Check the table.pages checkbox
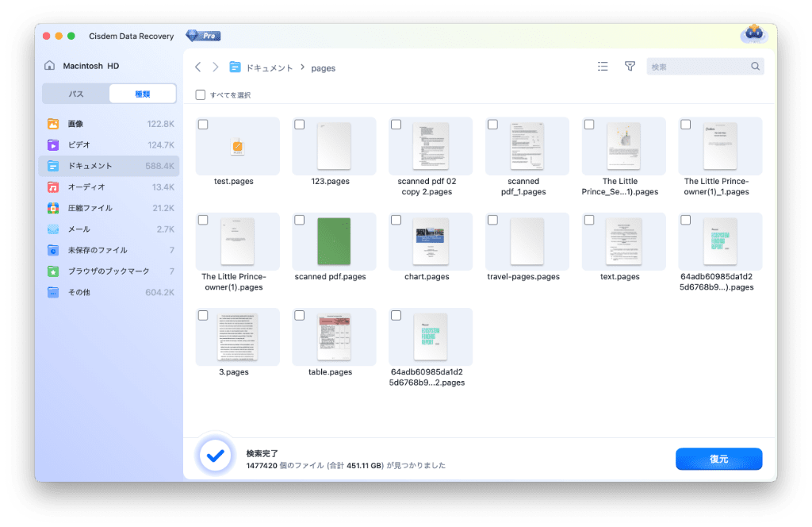Viewport: 812px width, 527px height. tap(299, 315)
